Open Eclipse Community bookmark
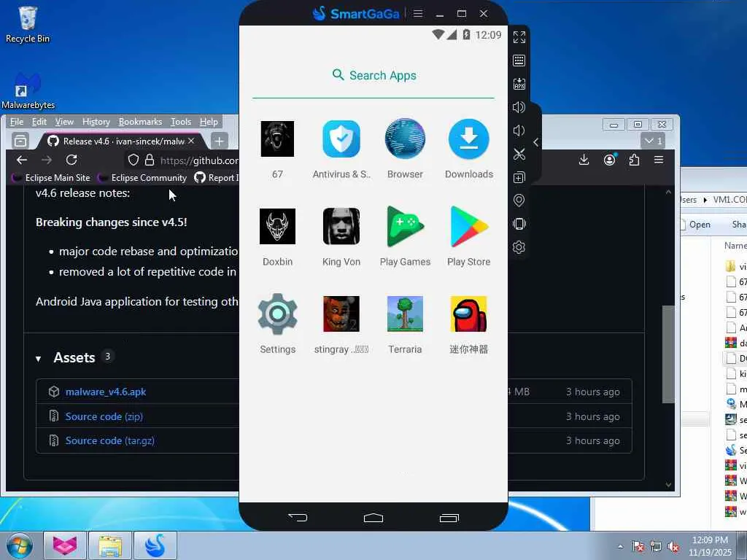The image size is (747, 560). (142, 178)
